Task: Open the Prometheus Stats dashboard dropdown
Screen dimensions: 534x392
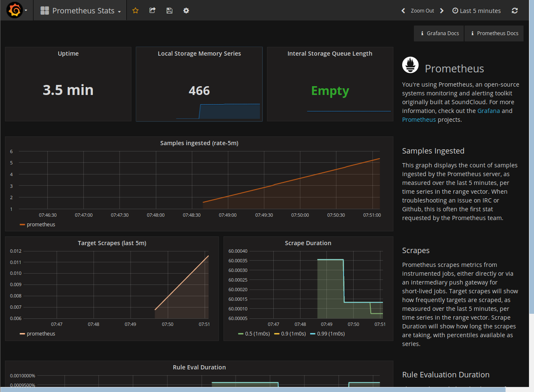Action: point(80,10)
